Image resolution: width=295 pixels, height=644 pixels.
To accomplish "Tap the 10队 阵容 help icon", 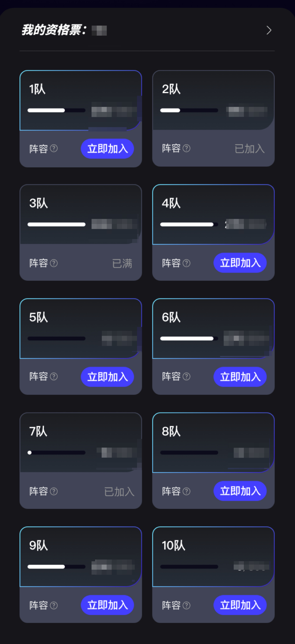I will [x=187, y=605].
